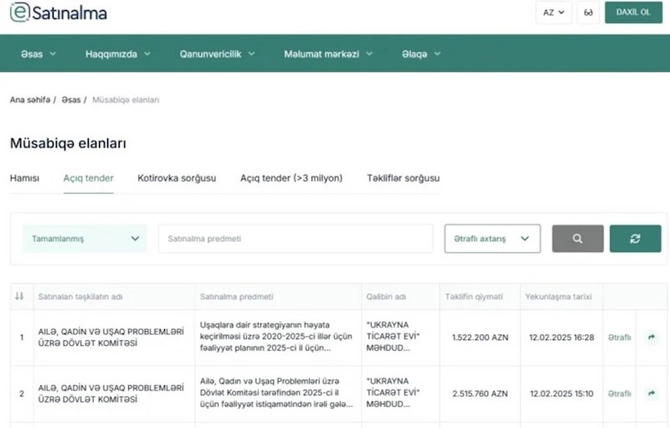Switch to the Təkliflər sorğusu tab
670x428 pixels.
[403, 178]
